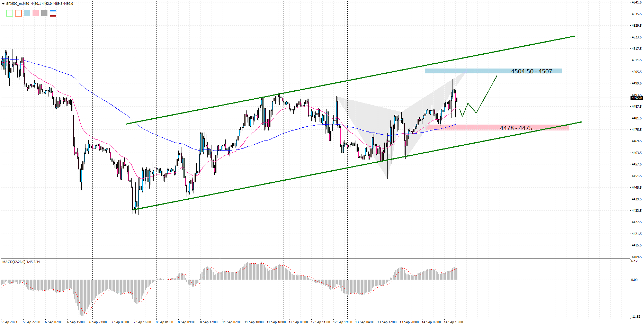This screenshot has height=326, width=644.
Task: Click the 14 Sep 05:00 time axis label
Action: click(x=431, y=322)
